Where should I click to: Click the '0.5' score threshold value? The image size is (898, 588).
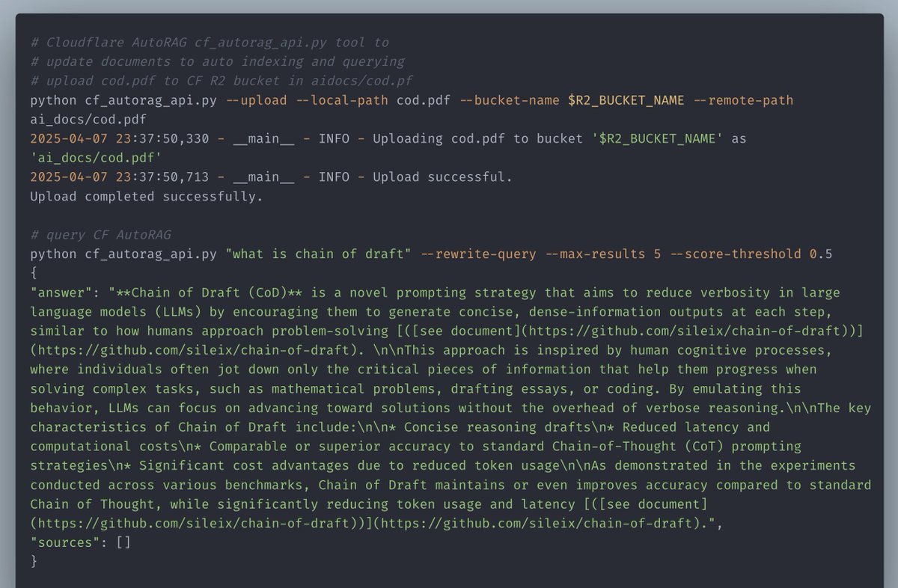click(x=821, y=254)
